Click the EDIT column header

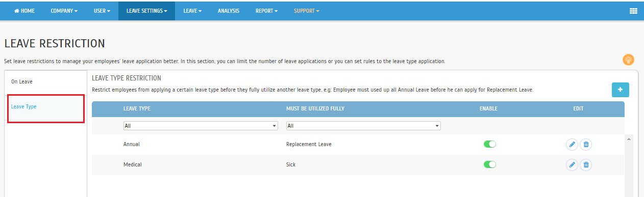[578, 108]
